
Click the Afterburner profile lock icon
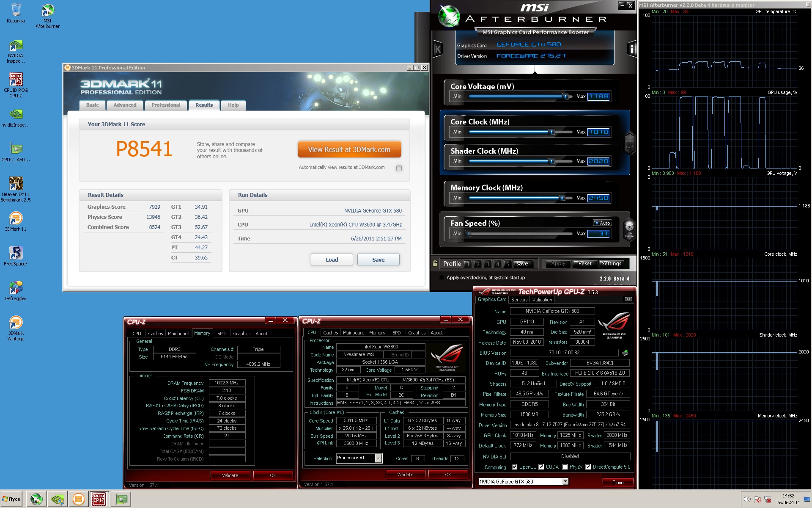pos(435,264)
